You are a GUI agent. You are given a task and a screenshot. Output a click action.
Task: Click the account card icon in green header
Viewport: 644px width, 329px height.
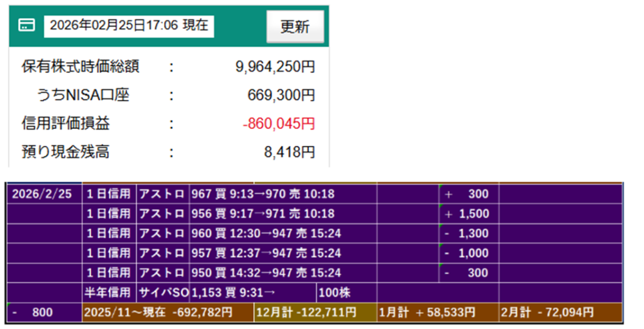pos(26,26)
